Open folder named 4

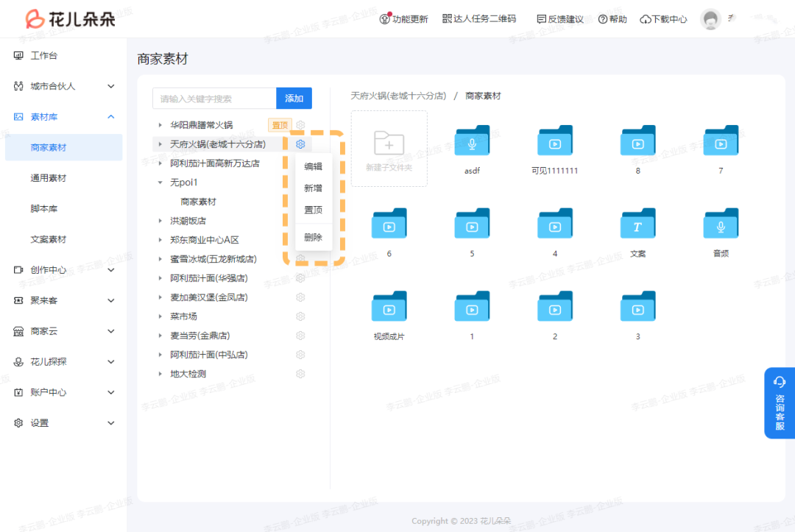555,223
